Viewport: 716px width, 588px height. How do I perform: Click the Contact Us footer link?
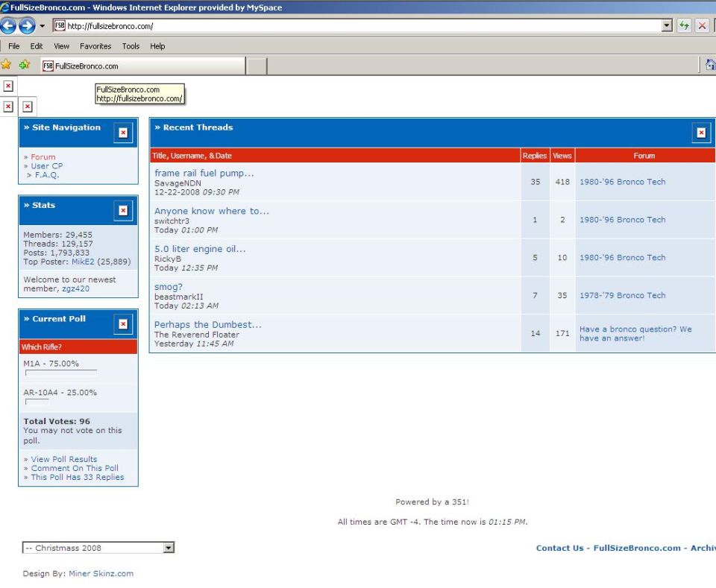(x=560, y=549)
